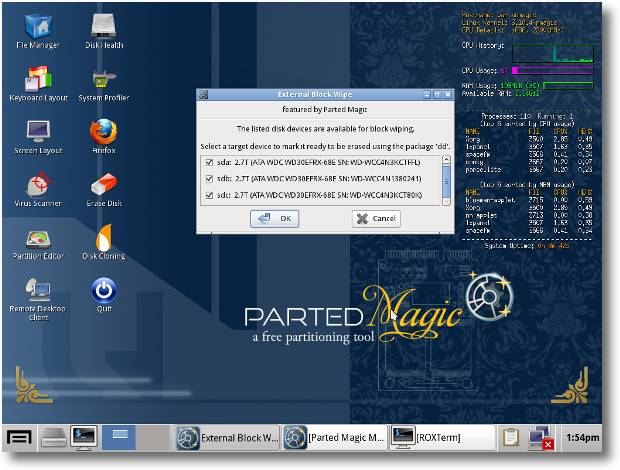620x470 pixels.
Task: Launch the terminal icon next to the drive icon
Action: click(x=84, y=438)
